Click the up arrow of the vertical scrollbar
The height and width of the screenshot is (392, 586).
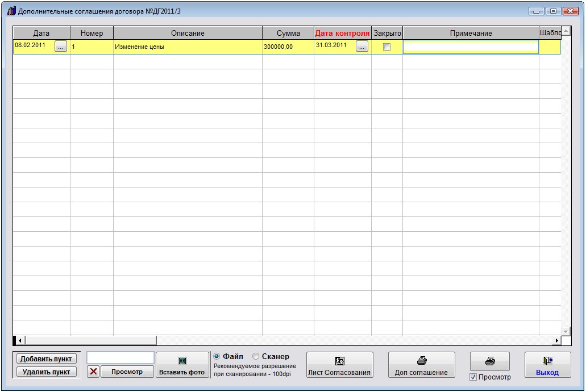coord(566,31)
